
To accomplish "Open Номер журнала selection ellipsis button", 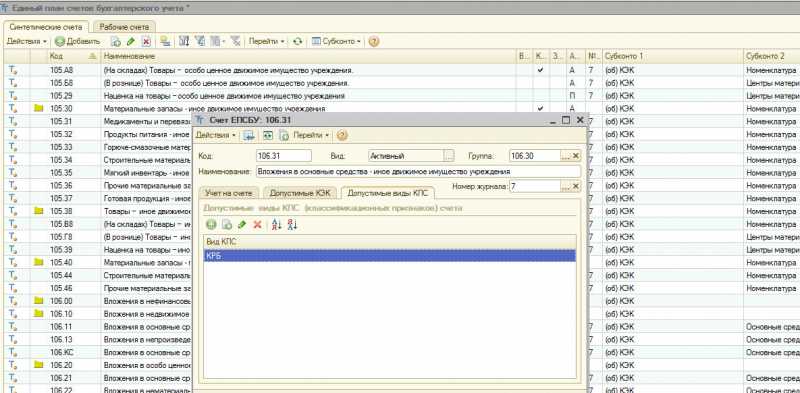I will tap(565, 186).
